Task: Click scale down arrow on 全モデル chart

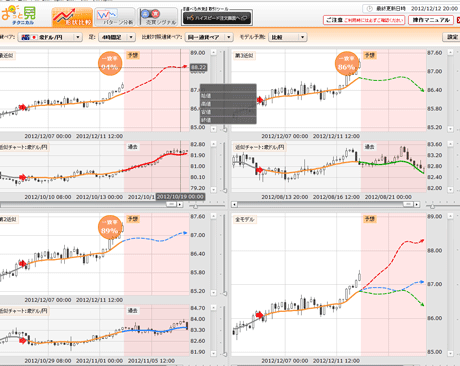Action: click(450, 353)
